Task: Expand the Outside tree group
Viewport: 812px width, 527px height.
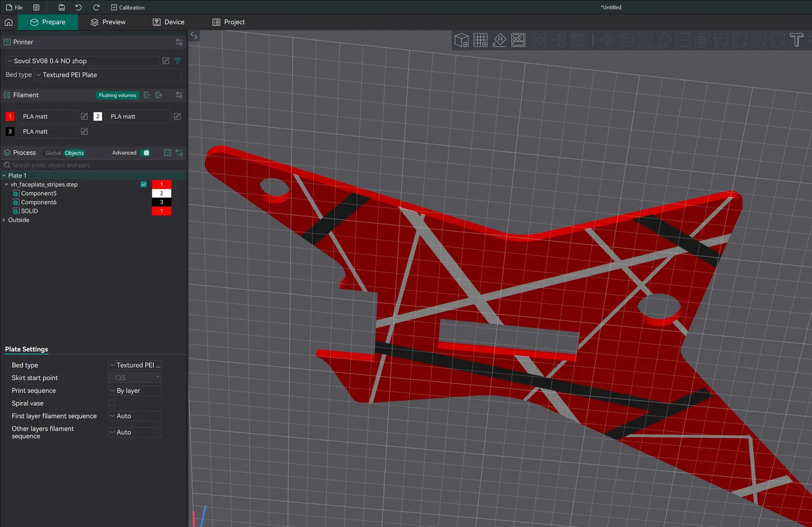Action: click(x=4, y=220)
